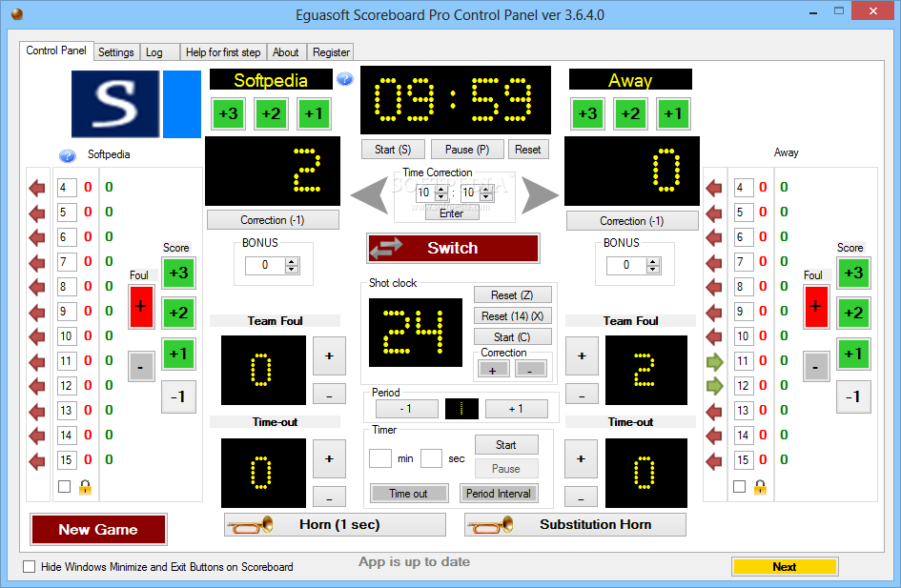Add 3 points to Softpedia team score

228,113
